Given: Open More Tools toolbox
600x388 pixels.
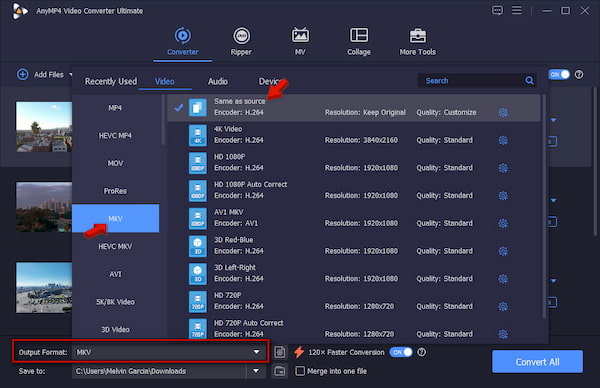Looking at the screenshot, I should click(417, 42).
